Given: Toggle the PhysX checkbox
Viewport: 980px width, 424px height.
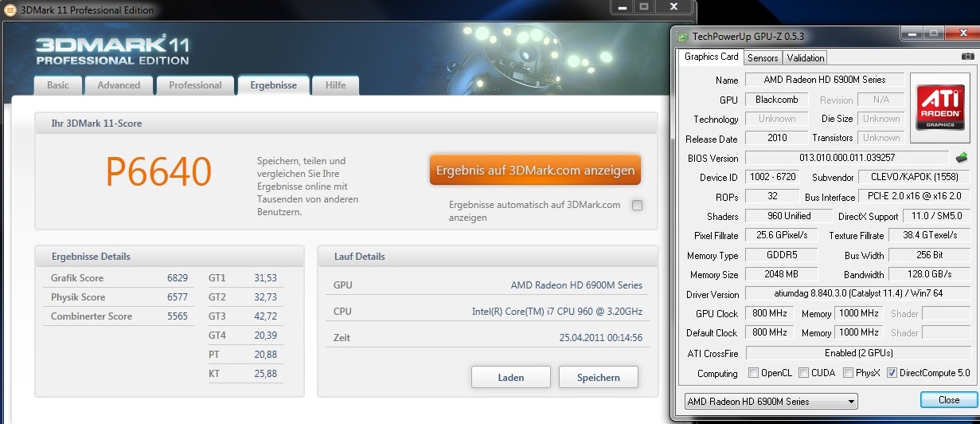Looking at the screenshot, I should pos(848,373).
